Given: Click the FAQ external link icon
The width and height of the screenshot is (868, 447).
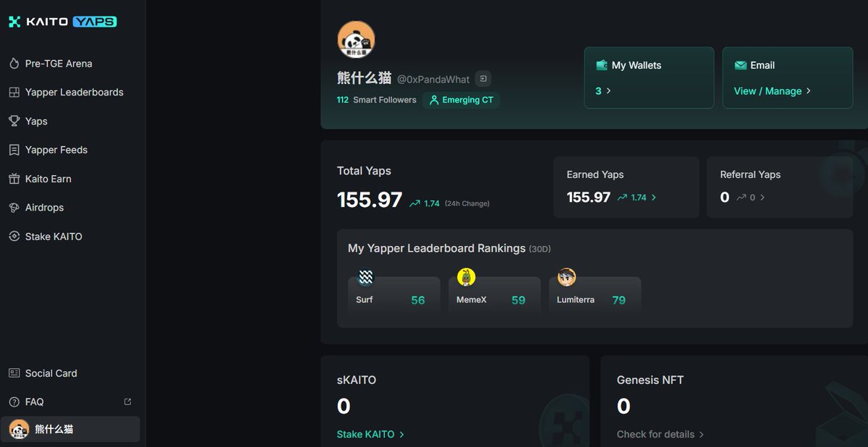Looking at the screenshot, I should click(128, 401).
